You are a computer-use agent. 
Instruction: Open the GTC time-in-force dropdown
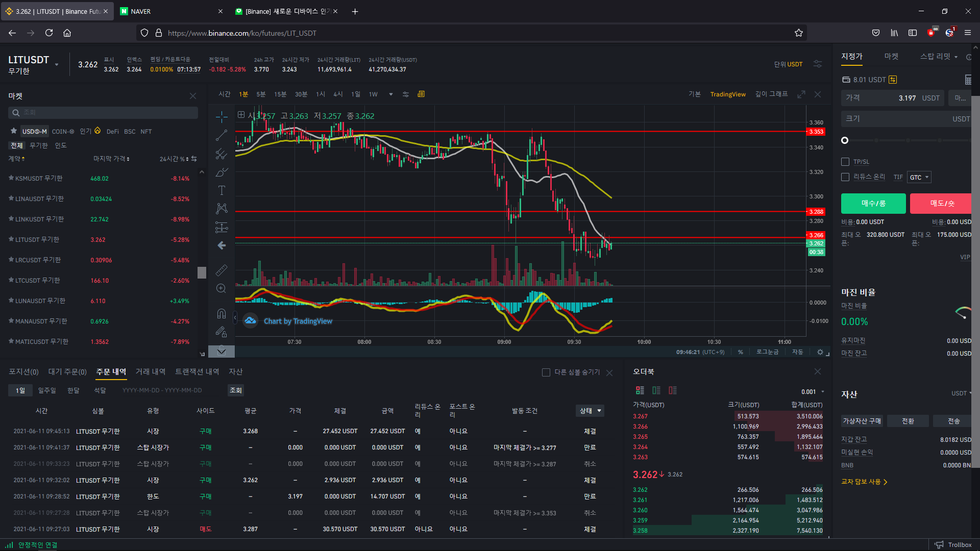click(919, 177)
